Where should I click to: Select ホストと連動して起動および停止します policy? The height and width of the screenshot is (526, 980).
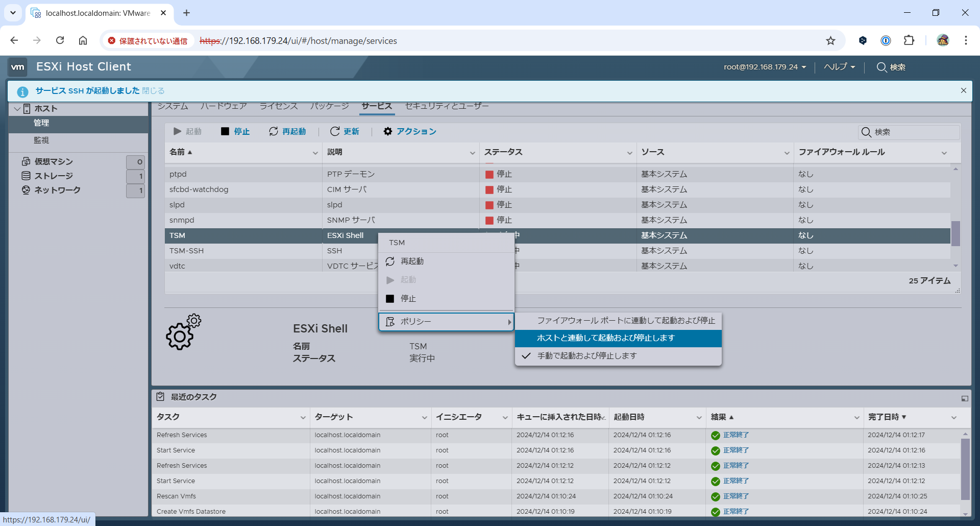tap(618, 338)
